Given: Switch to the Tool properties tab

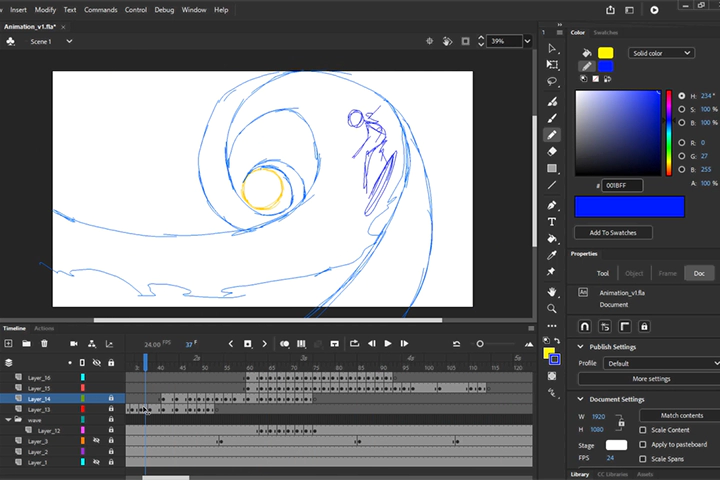Looking at the screenshot, I should click(x=602, y=273).
